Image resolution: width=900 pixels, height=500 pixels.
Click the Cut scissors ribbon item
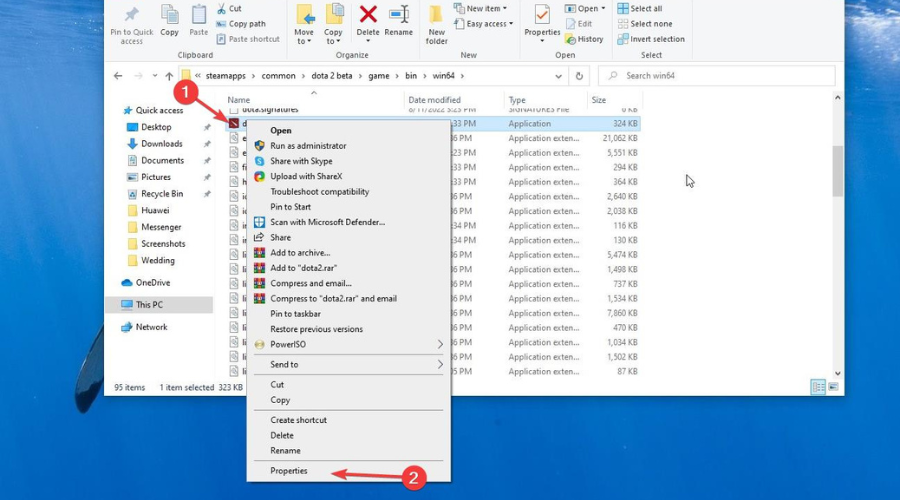229,9
